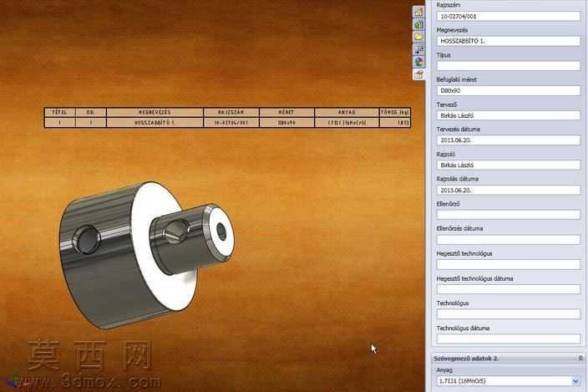Click the empty Ellenőrzés dátuma field
The height and width of the screenshot is (392, 588).
point(509,239)
